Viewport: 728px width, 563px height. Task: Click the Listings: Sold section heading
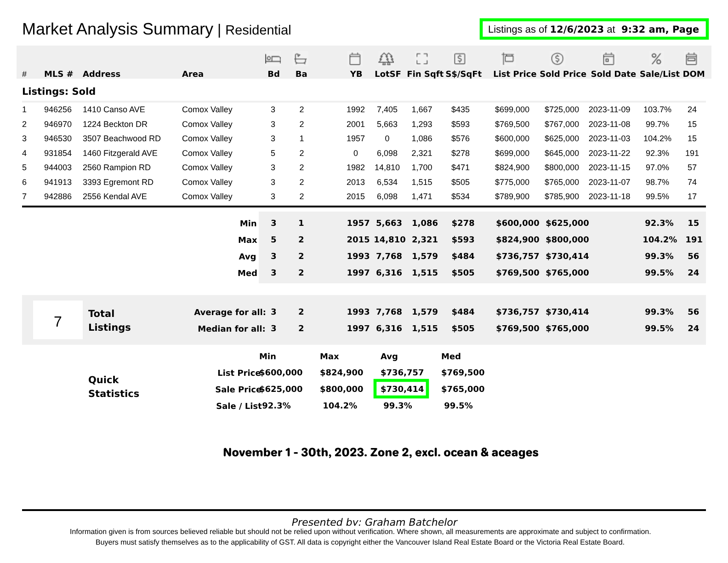pyautogui.click(x=59, y=92)
